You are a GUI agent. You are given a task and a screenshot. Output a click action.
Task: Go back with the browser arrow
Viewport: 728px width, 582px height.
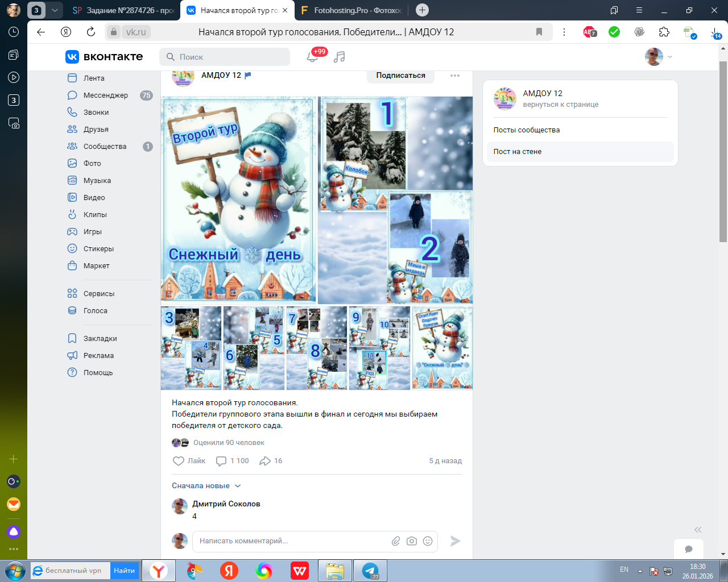pyautogui.click(x=41, y=32)
